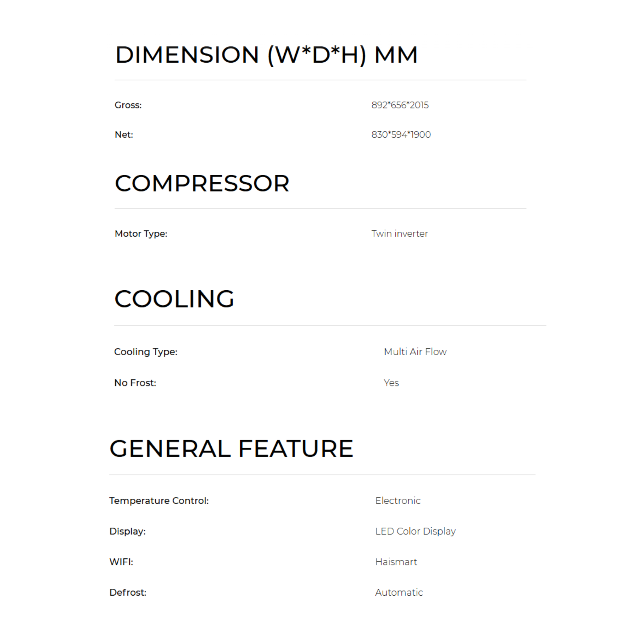The image size is (644, 644).
Task: Click the Compressor section heading
Action: coord(202,184)
